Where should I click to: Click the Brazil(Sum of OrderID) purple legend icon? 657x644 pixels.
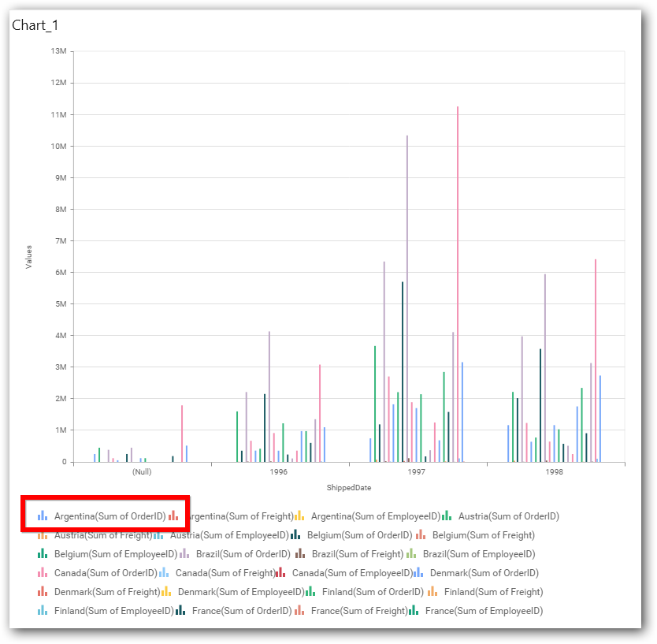tap(184, 554)
